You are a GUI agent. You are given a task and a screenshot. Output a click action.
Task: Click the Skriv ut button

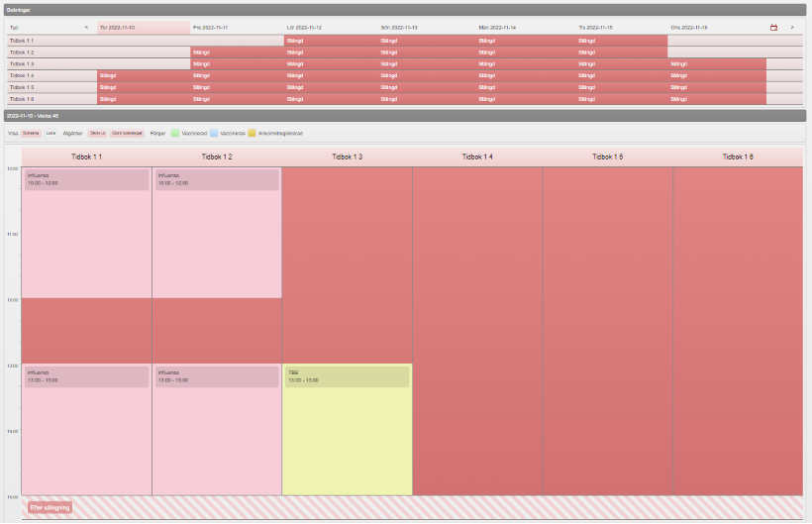[x=97, y=132]
